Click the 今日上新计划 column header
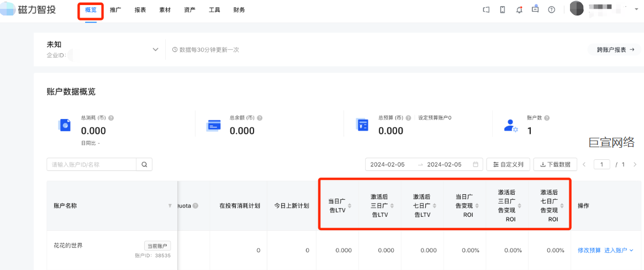This screenshot has height=270, width=644. click(x=292, y=206)
